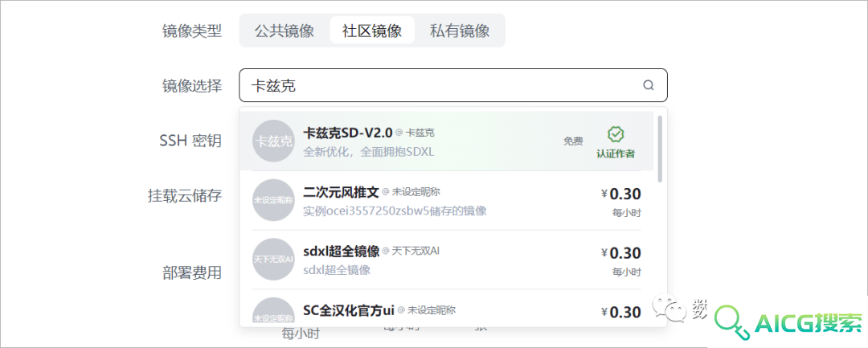
Task: Click ¥0.30 price of sdxl超全镜像
Action: pyautogui.click(x=621, y=253)
